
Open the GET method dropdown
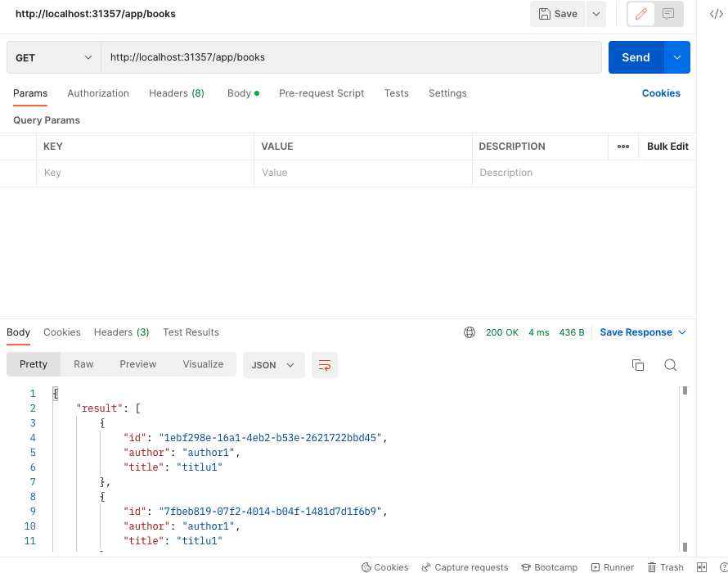pyautogui.click(x=53, y=57)
